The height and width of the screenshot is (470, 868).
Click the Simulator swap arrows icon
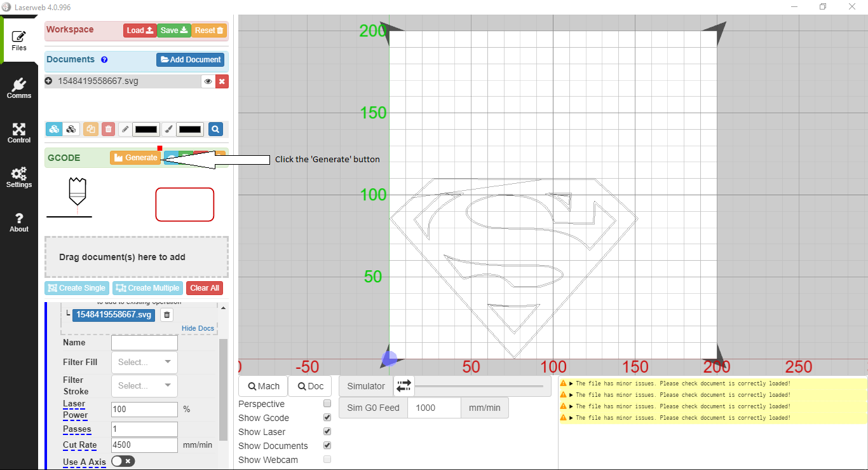[x=404, y=385]
